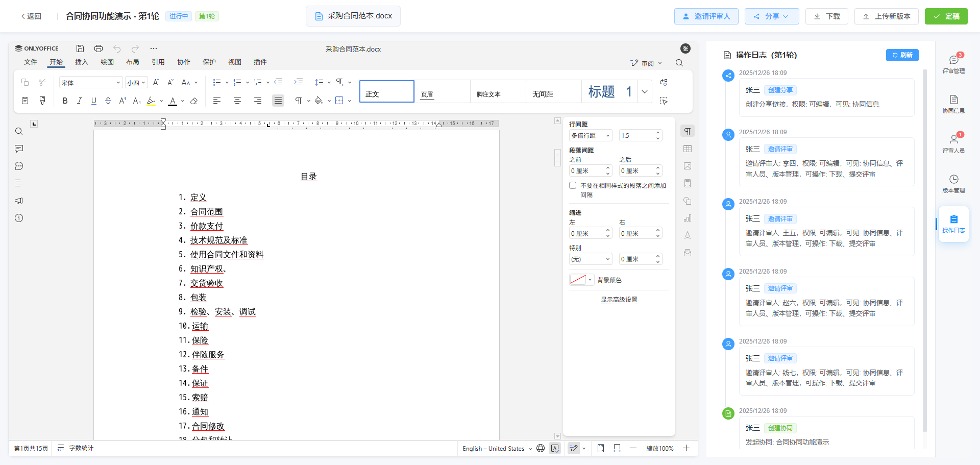Open the chat bubble icon in left sidebar
Screen dimensions: 980x465
[x=19, y=166]
